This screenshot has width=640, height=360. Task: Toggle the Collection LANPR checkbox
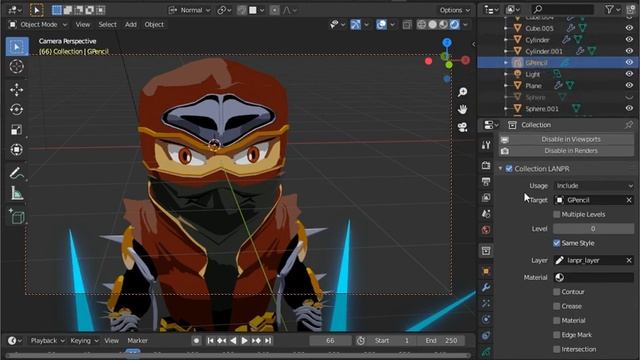[509, 169]
